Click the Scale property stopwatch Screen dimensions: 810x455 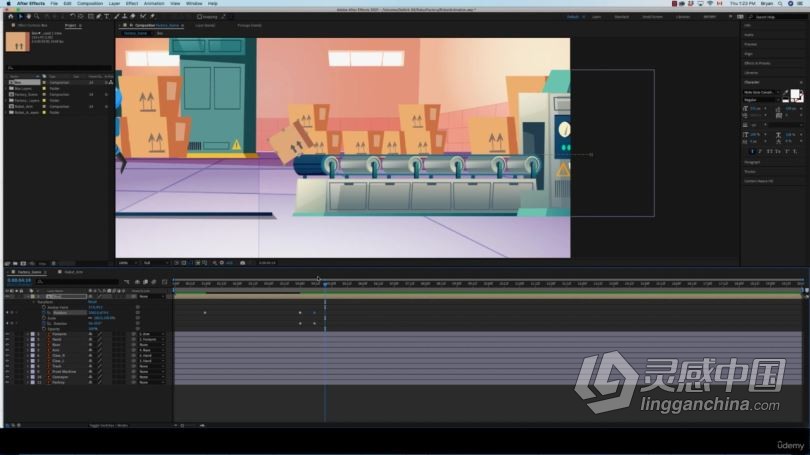[44, 318]
